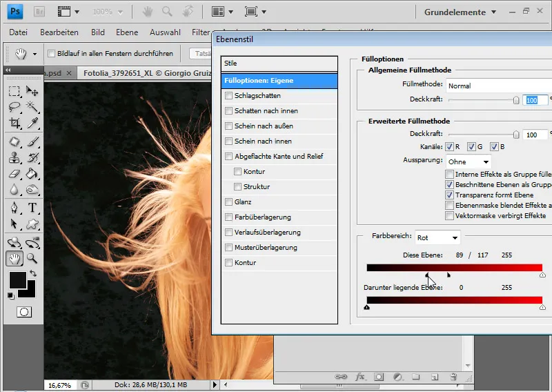The image size is (552, 392).
Task: Uncheck Transparenz formt Ebene option
Action: point(450,195)
